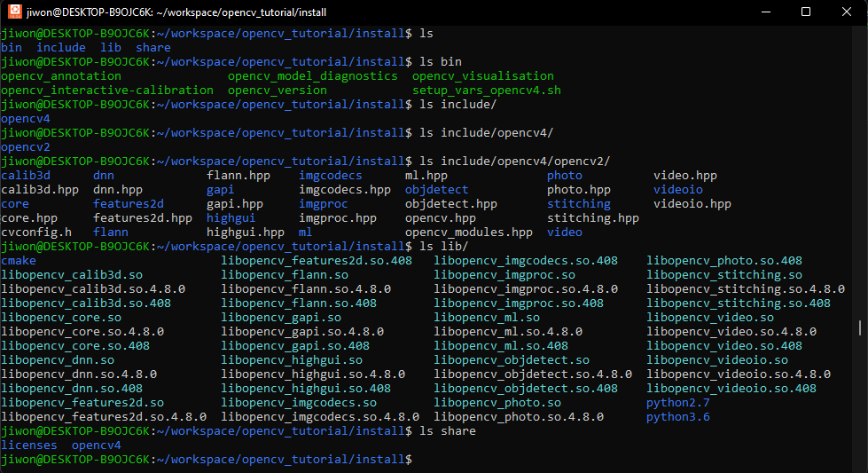Click 'core.hpp' header file
This screenshot has height=473, width=868.
[x=29, y=218]
